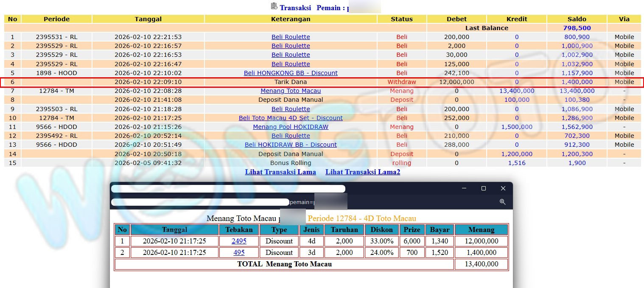Open the Menang Toto Macau link in row 7
The width and height of the screenshot is (644, 288).
(x=291, y=91)
